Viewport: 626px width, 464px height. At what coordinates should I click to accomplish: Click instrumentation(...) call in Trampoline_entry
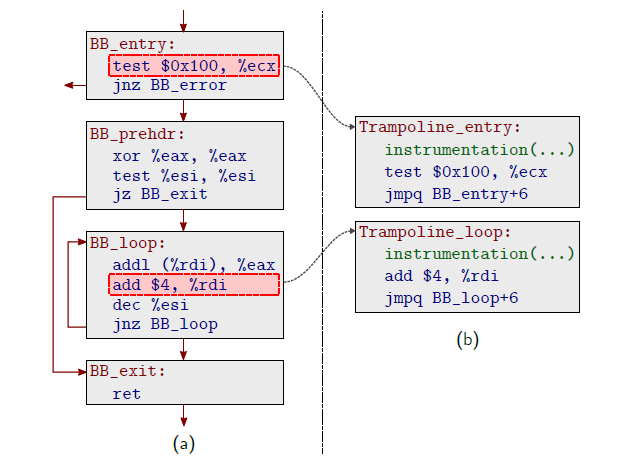point(480,149)
